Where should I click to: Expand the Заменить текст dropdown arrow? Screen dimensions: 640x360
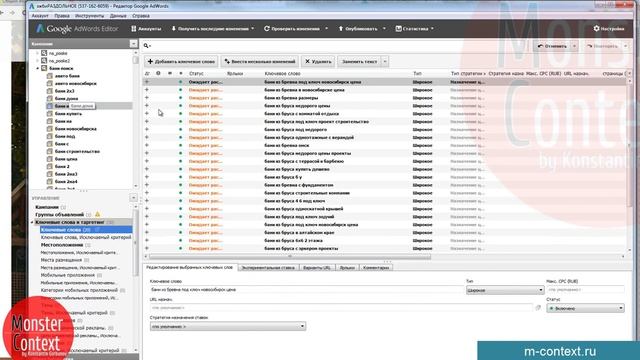385,62
